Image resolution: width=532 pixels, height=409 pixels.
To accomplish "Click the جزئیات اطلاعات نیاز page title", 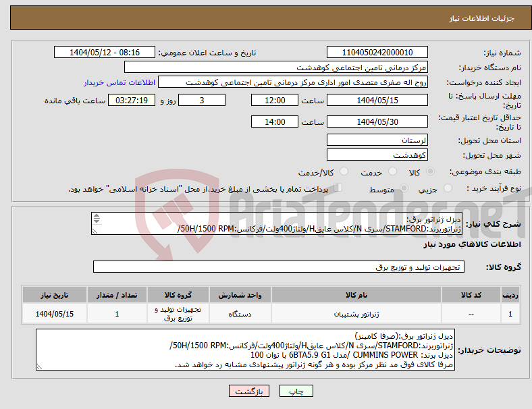I will tap(482, 18).
